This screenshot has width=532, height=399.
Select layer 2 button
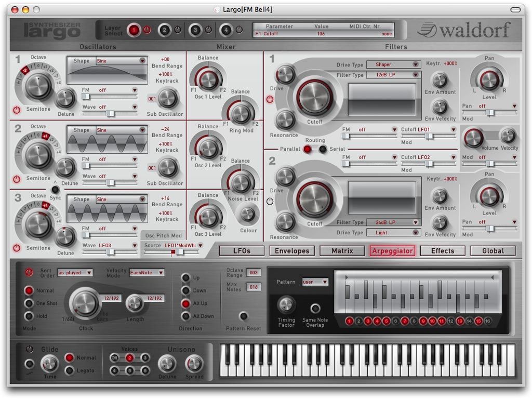coord(165,30)
